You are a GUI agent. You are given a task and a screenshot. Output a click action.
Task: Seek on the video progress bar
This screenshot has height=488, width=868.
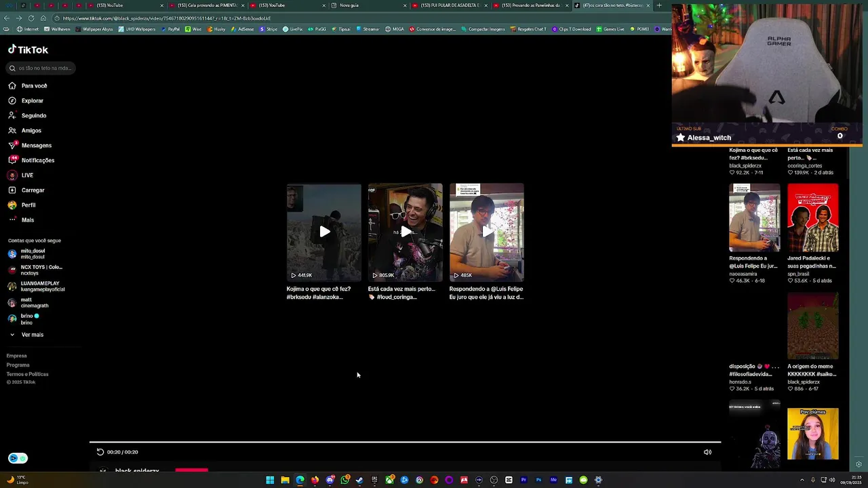coord(405,442)
